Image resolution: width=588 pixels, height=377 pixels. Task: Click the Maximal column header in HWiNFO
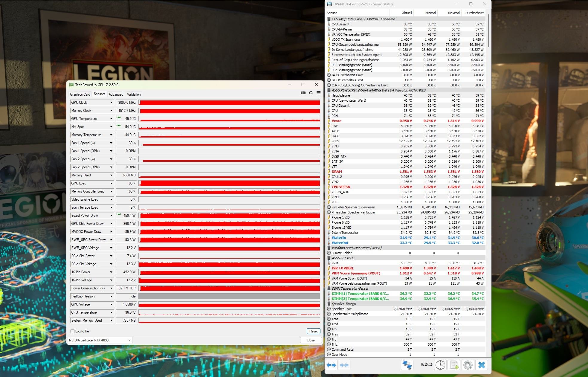[450, 13]
